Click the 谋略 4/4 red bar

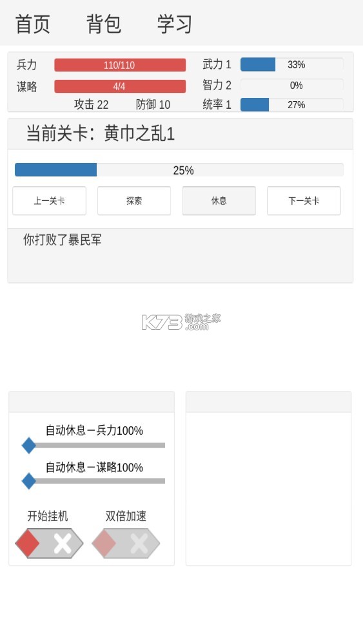tap(120, 86)
